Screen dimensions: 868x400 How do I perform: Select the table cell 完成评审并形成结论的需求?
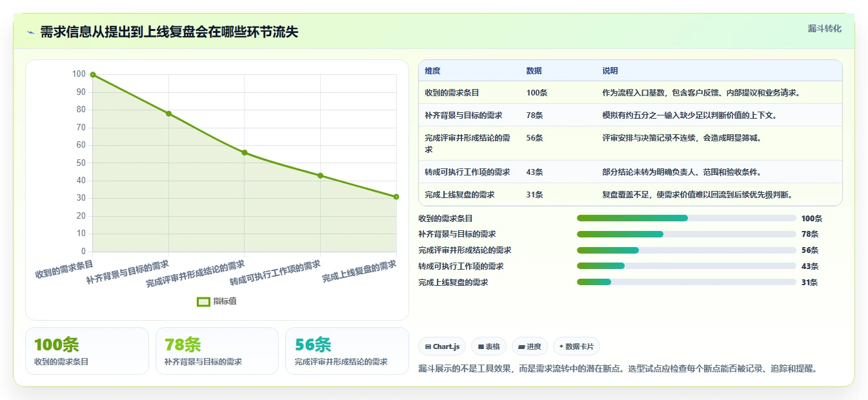pyautogui.click(x=468, y=143)
